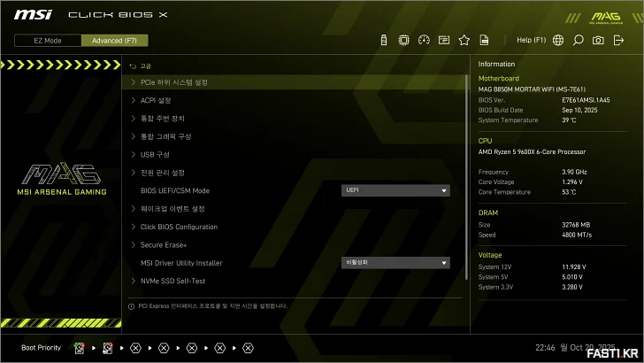Switch to EZ Mode tab
644x363 pixels.
pos(48,41)
